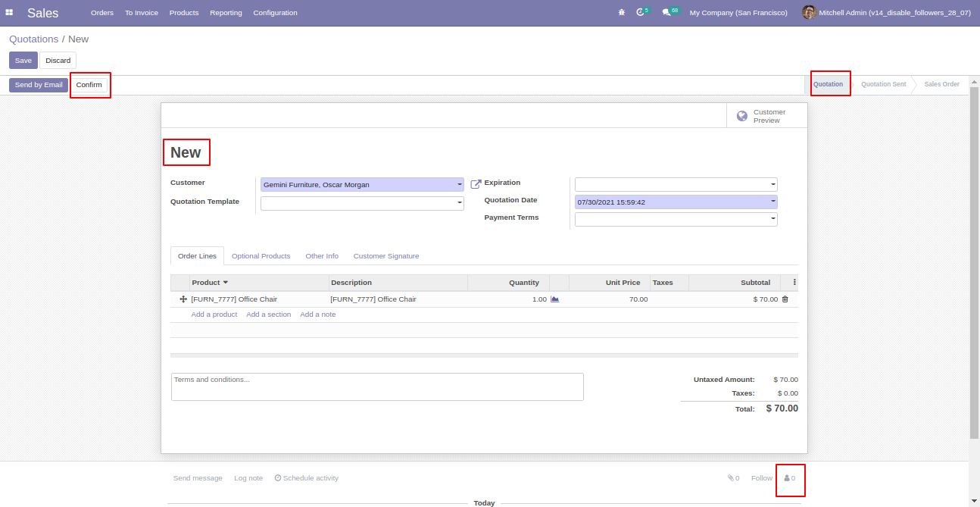Open the Configuration menu
The image size is (980, 507).
coord(275,13)
